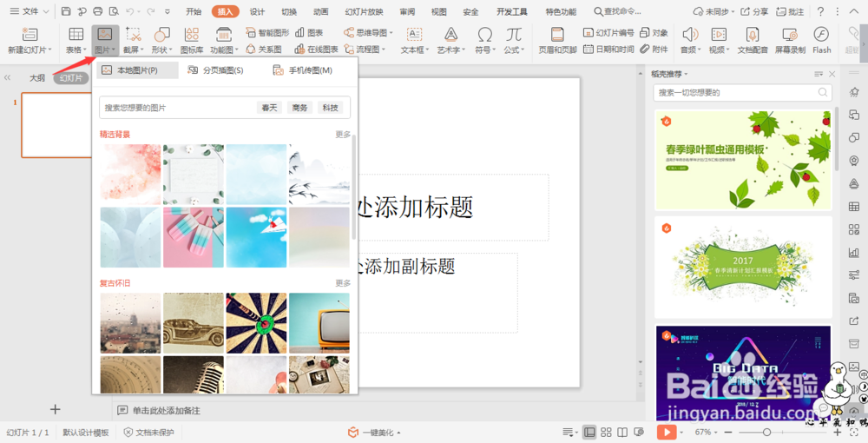Screen dimensions: 868x443
Task: Choose 分页插图(S) option
Action: click(x=215, y=70)
